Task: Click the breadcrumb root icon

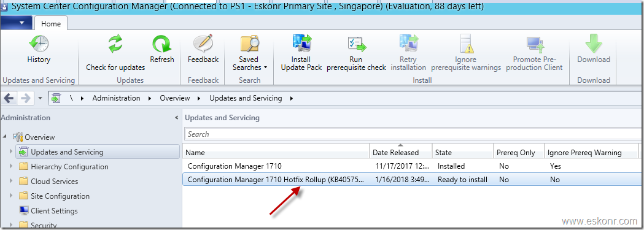Action: click(x=56, y=98)
